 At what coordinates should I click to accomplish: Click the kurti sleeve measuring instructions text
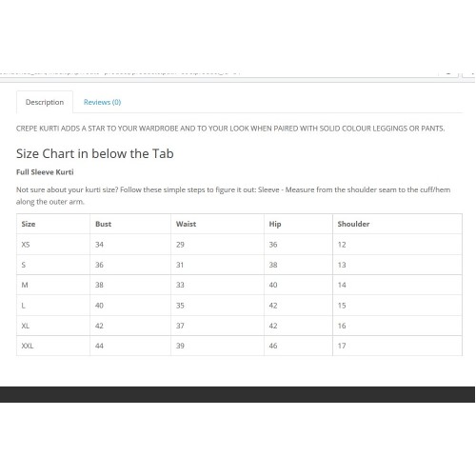coord(233,196)
